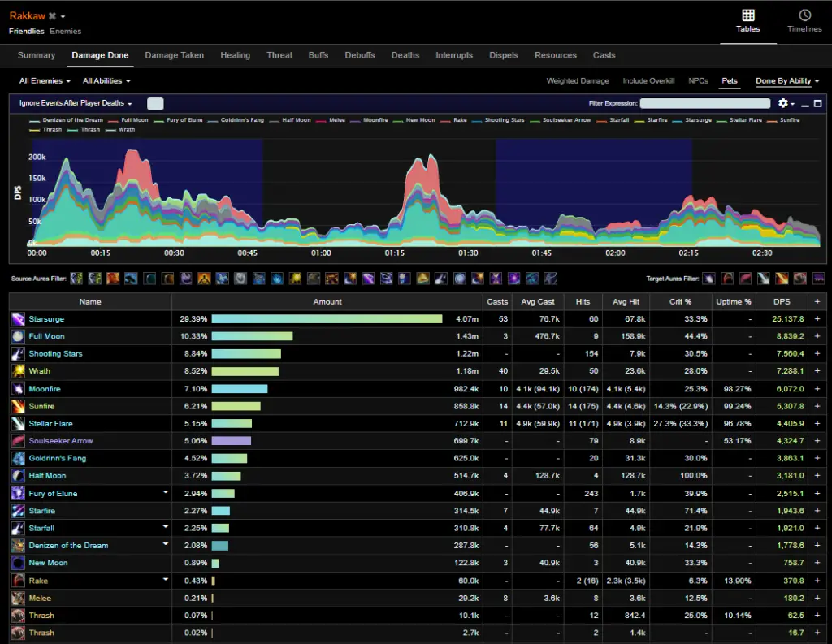Click the Stellar Flare ability icon
This screenshot has width=832, height=644.
pos(18,423)
